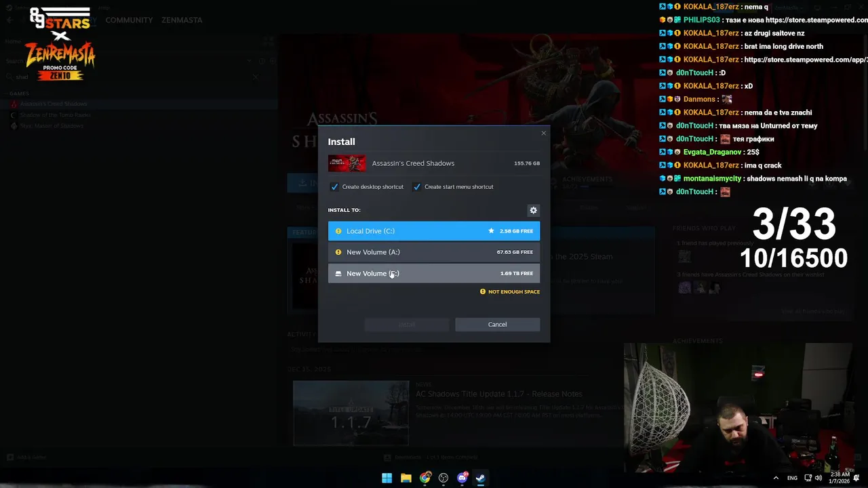
Task: Click the NOT ENOUGH SPACE warning message
Action: [510, 291]
